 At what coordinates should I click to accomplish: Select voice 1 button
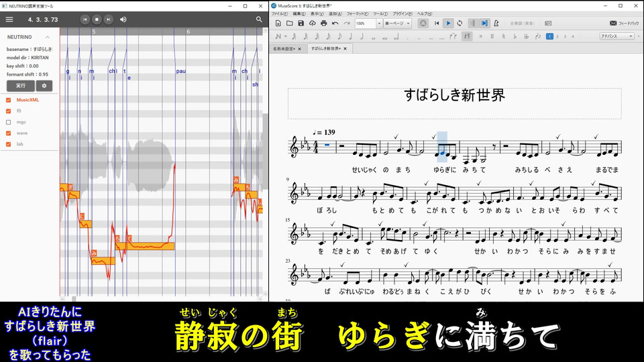(549, 36)
